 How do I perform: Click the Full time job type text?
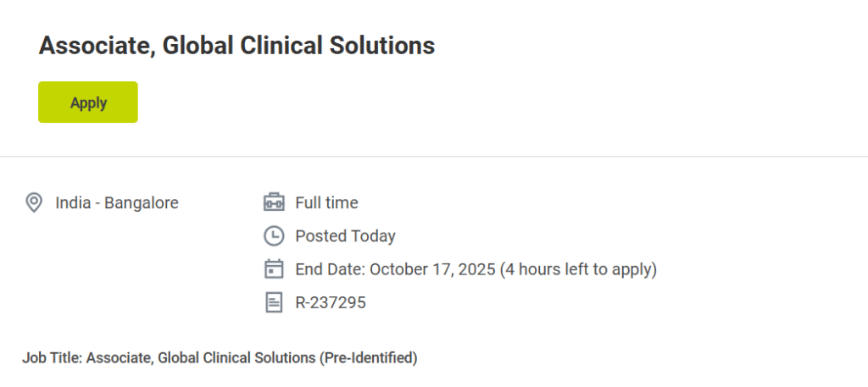tap(326, 202)
